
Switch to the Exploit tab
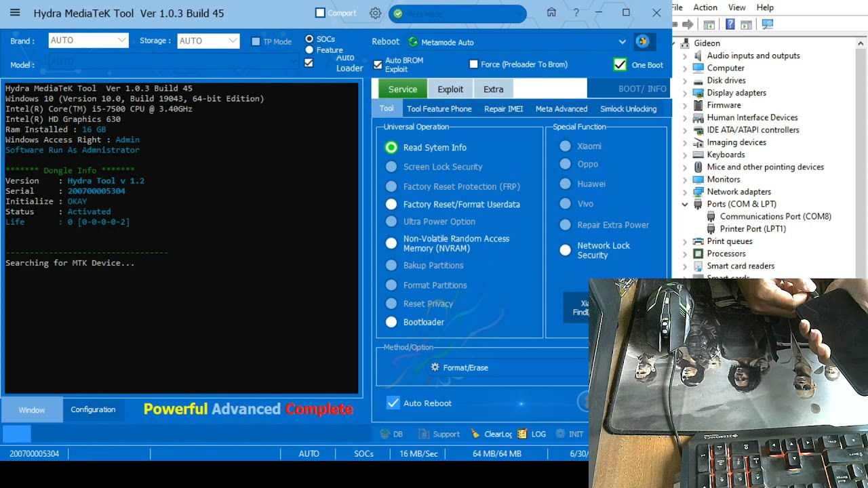tap(450, 89)
